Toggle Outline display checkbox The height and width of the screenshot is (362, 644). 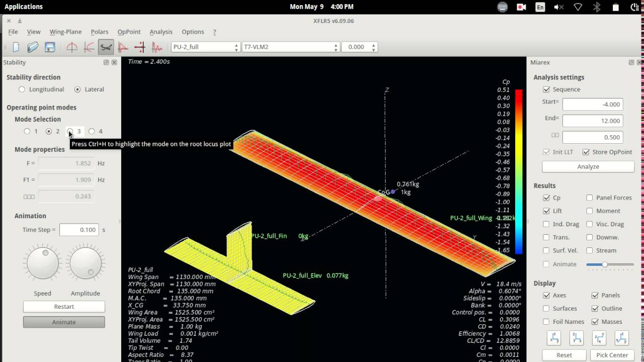pos(595,309)
